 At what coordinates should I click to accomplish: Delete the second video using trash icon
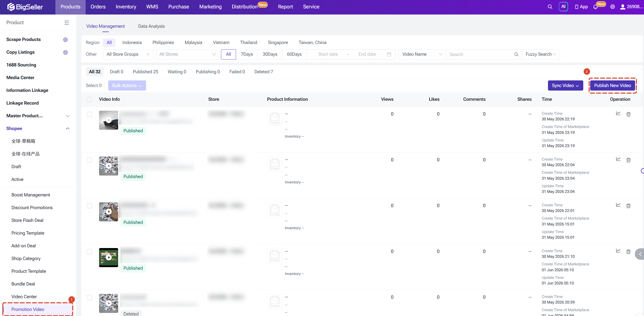tap(628, 160)
